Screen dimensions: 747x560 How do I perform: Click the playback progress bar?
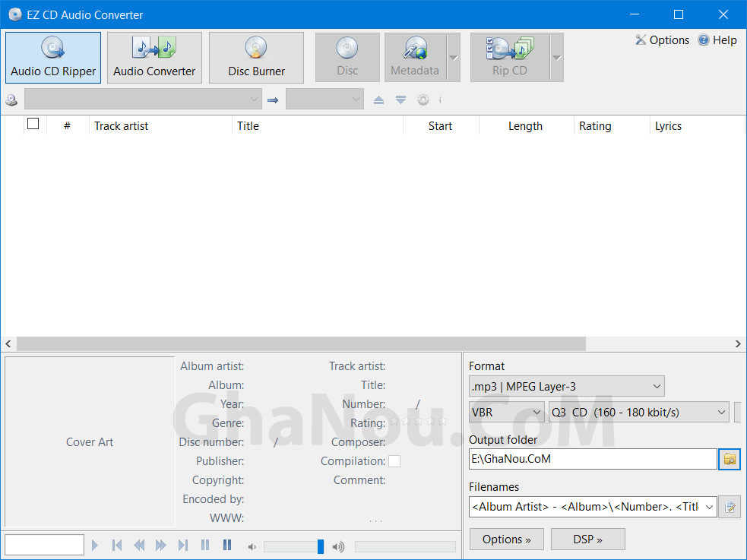[x=406, y=546]
